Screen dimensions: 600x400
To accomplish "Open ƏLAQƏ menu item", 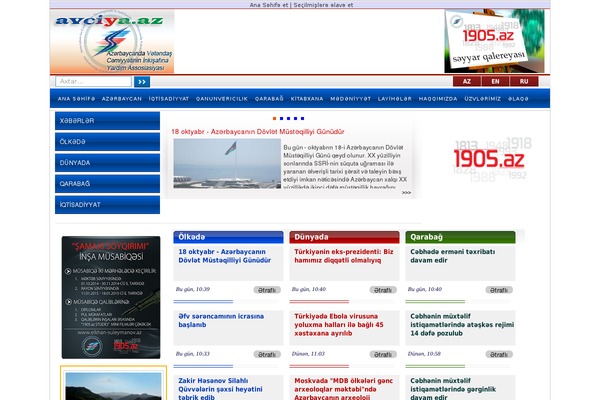I will (518, 99).
